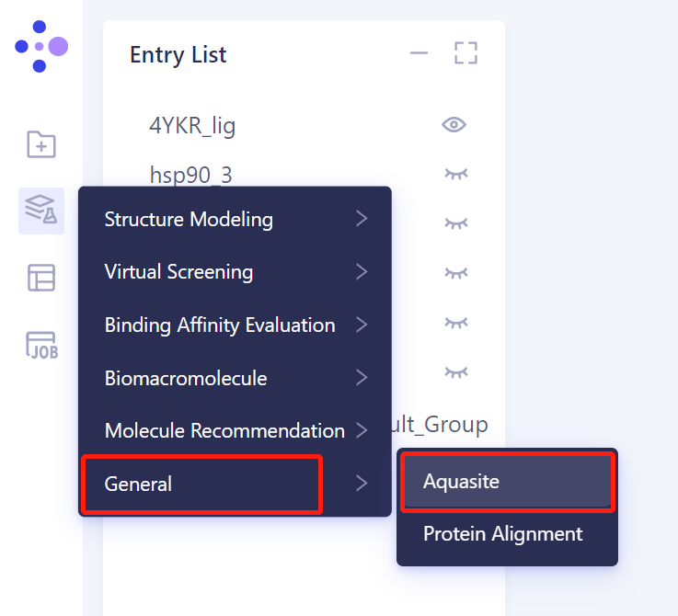This screenshot has height=616, width=678.
Task: Expand Entry List to fullscreen
Action: point(466,53)
